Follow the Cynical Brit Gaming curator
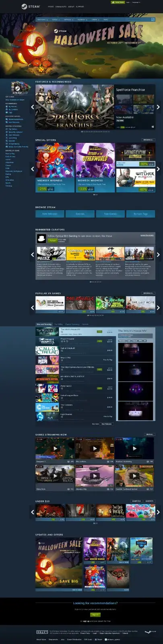163x644 pixels. (x=52, y=240)
